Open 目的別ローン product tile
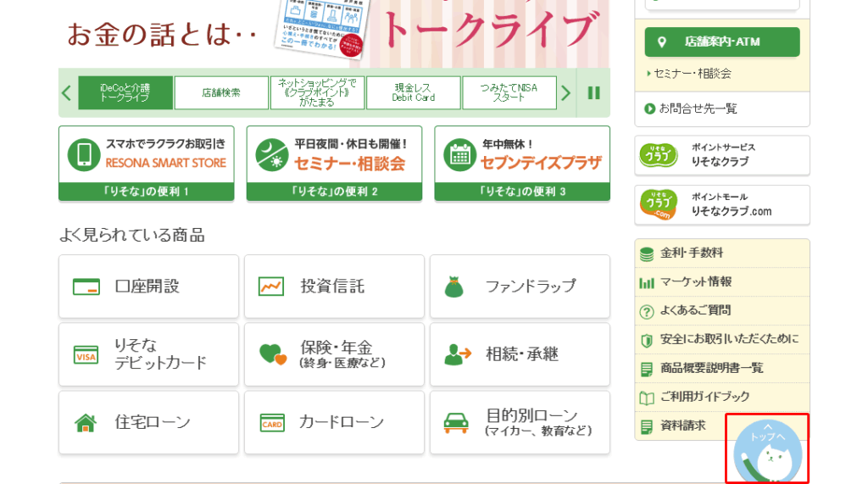Image resolution: width=868 pixels, height=484 pixels. click(x=520, y=422)
